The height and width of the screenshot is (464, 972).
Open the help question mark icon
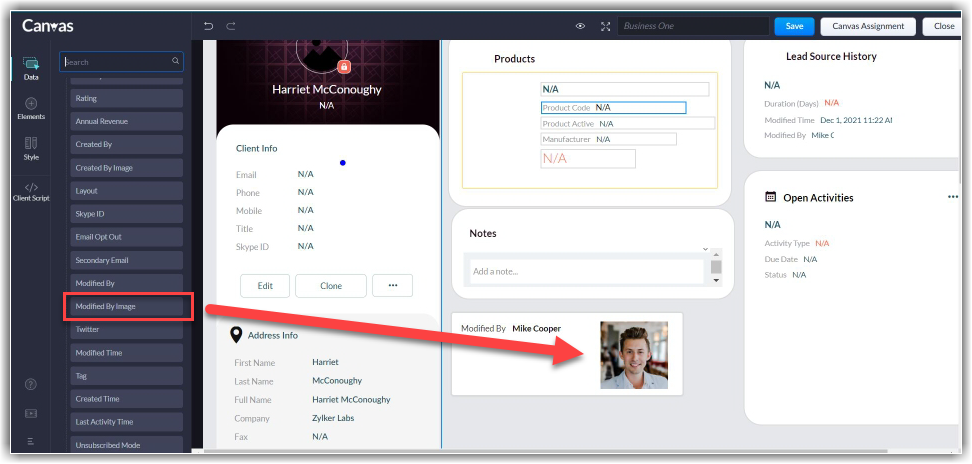point(31,384)
